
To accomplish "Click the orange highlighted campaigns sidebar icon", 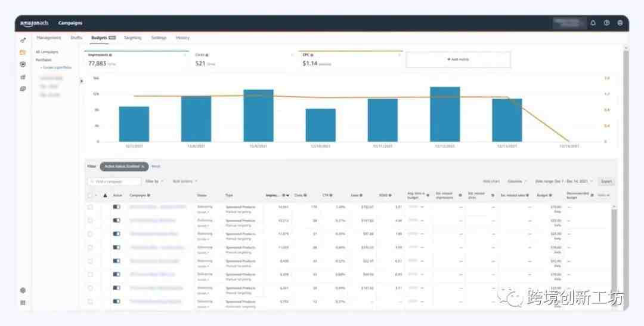I will (23, 52).
